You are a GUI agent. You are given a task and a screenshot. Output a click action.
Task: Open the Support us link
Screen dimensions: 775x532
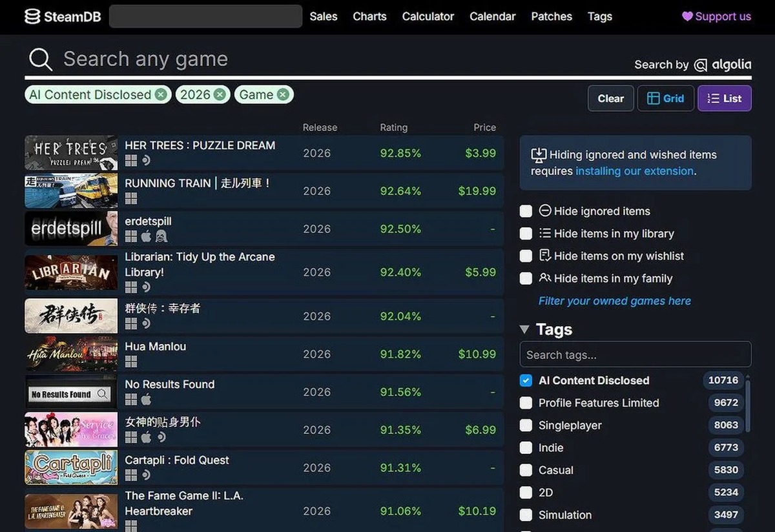717,17
